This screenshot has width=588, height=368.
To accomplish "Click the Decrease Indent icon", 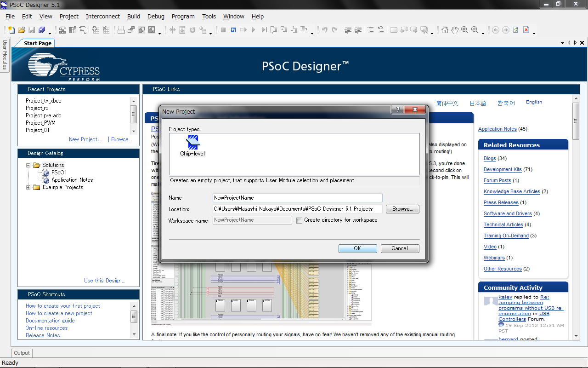I will (x=348, y=30).
